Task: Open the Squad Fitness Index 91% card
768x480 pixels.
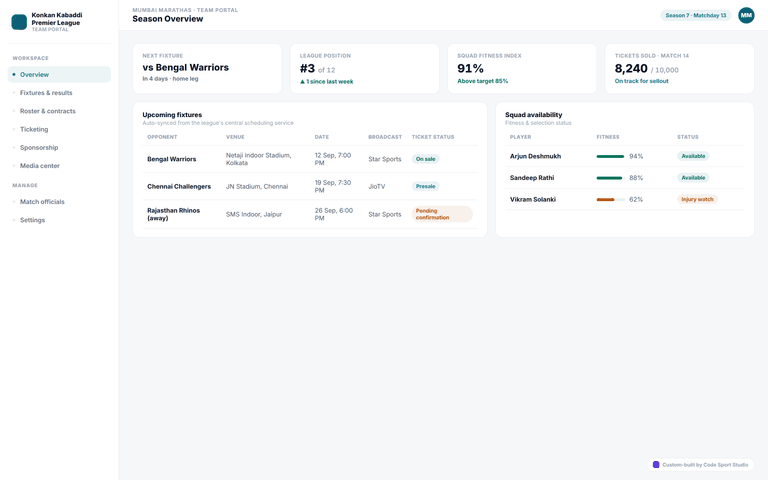Action: (522, 69)
